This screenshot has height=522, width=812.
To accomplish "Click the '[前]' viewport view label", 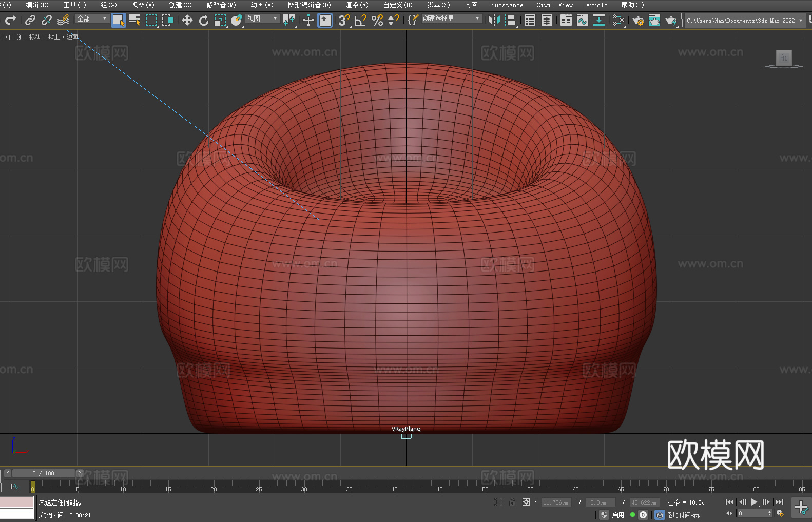I will (x=18, y=37).
